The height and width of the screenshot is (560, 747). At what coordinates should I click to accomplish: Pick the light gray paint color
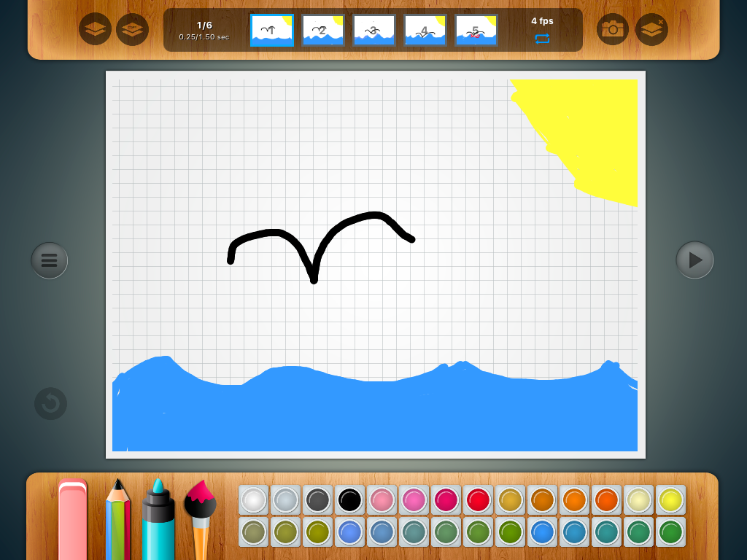[285, 500]
